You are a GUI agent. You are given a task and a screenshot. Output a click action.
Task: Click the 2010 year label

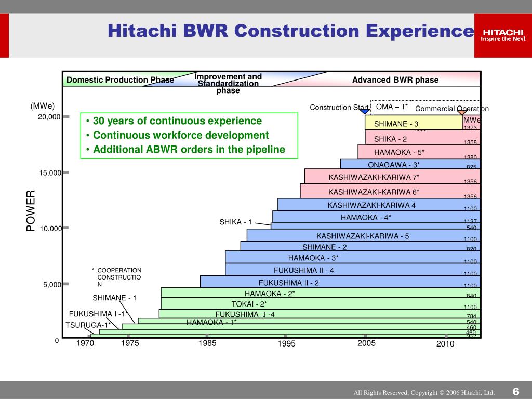point(445,344)
